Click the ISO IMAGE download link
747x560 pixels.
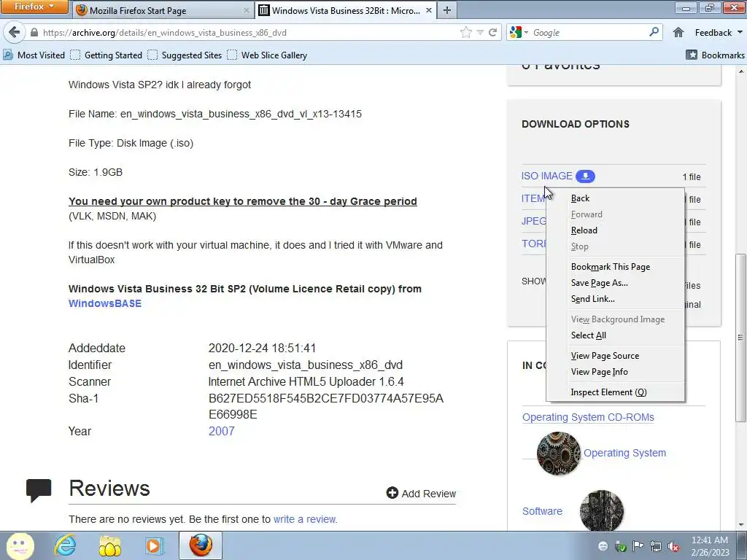click(x=546, y=176)
